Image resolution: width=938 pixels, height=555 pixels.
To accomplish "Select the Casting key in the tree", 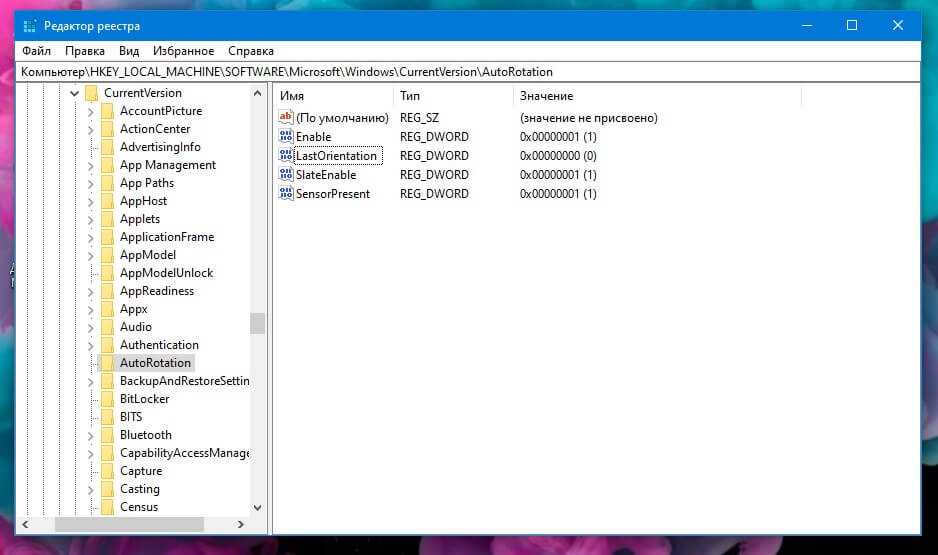I will click(x=139, y=489).
